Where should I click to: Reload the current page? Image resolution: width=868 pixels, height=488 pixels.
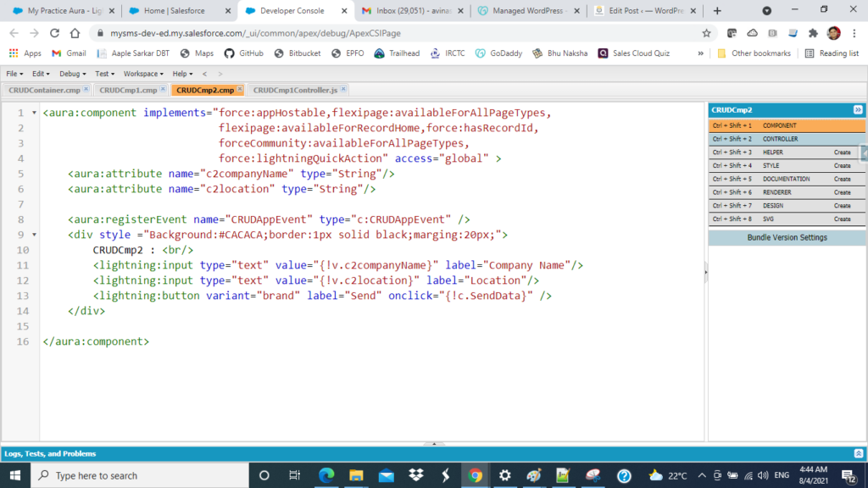coord(54,33)
